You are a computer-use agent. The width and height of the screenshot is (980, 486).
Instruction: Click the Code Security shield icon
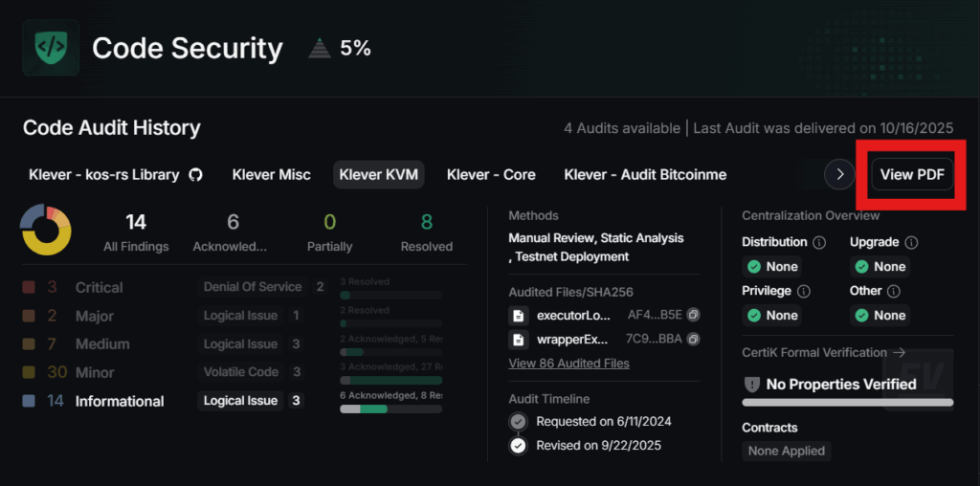[51, 47]
